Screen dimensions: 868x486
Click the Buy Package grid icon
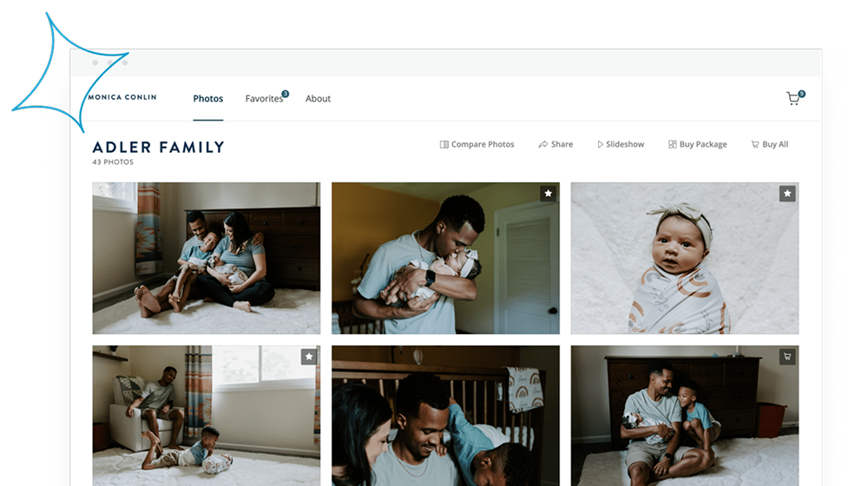pyautogui.click(x=672, y=144)
